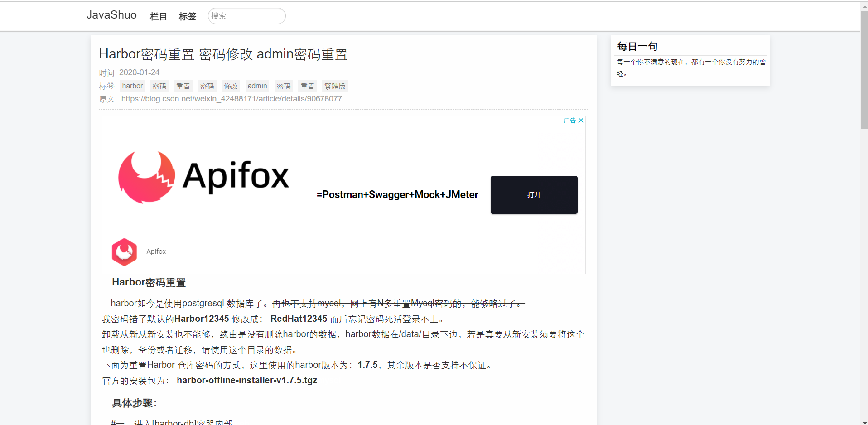Select the 重置 tag right before 繁體版

[308, 86]
